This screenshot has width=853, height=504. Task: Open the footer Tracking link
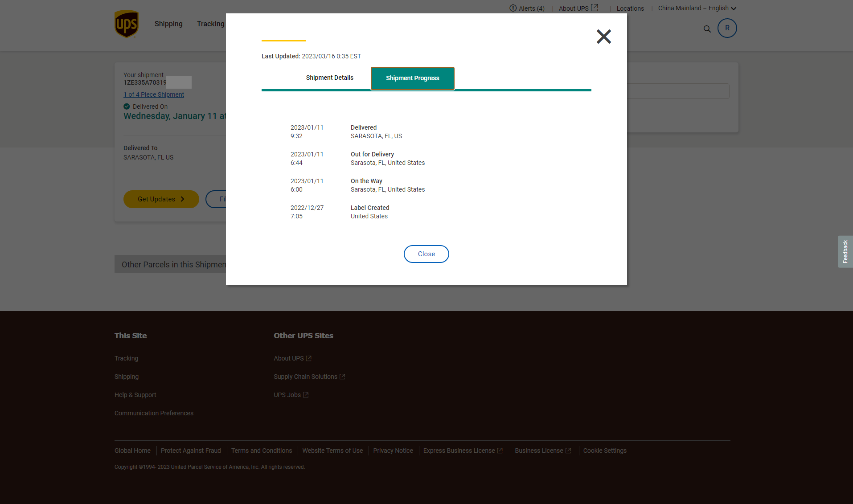pyautogui.click(x=126, y=358)
